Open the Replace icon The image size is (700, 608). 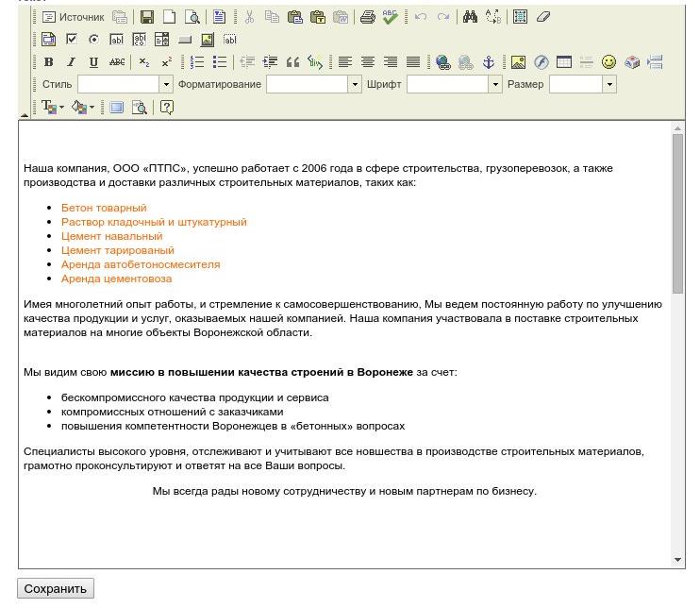pyautogui.click(x=492, y=17)
